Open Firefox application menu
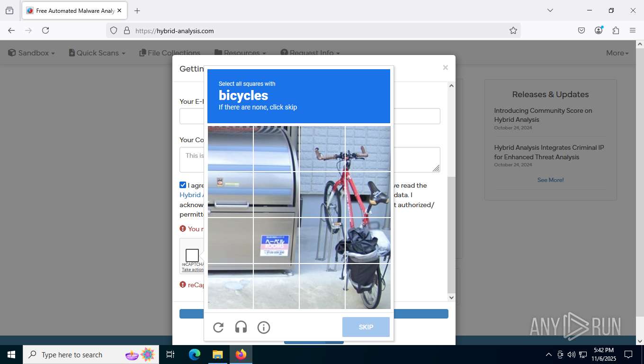644x364 pixels. [633, 30]
